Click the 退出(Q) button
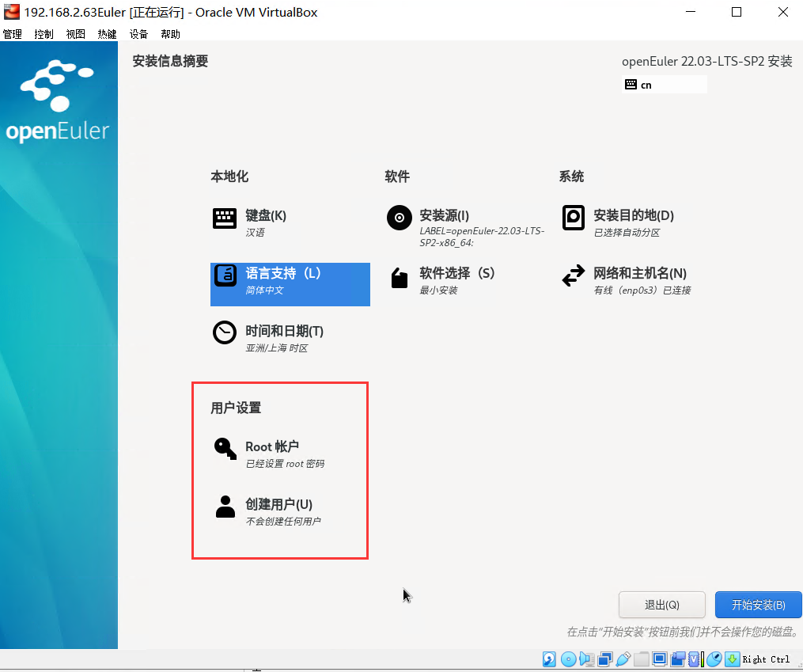The width and height of the screenshot is (803, 672). coord(661,605)
